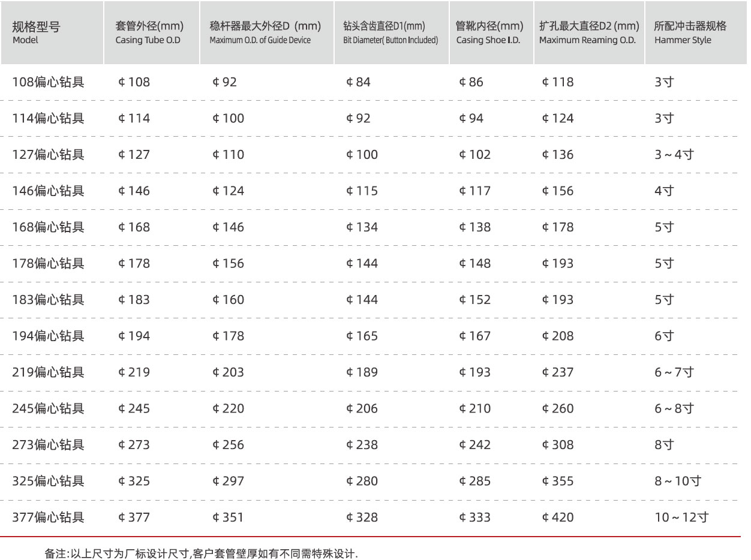Select the ¢285 casing shoe value
This screenshot has width=751, height=560.
click(x=474, y=481)
